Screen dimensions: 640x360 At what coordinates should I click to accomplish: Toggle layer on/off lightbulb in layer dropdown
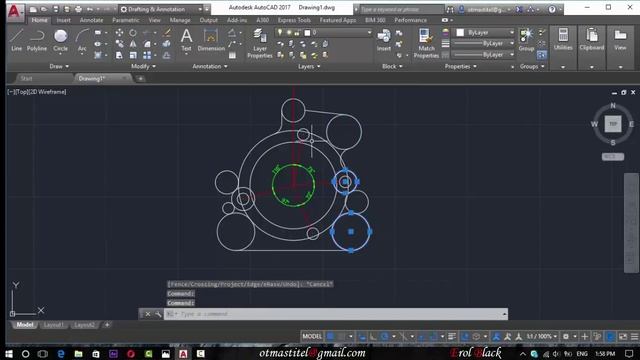pos(280,32)
